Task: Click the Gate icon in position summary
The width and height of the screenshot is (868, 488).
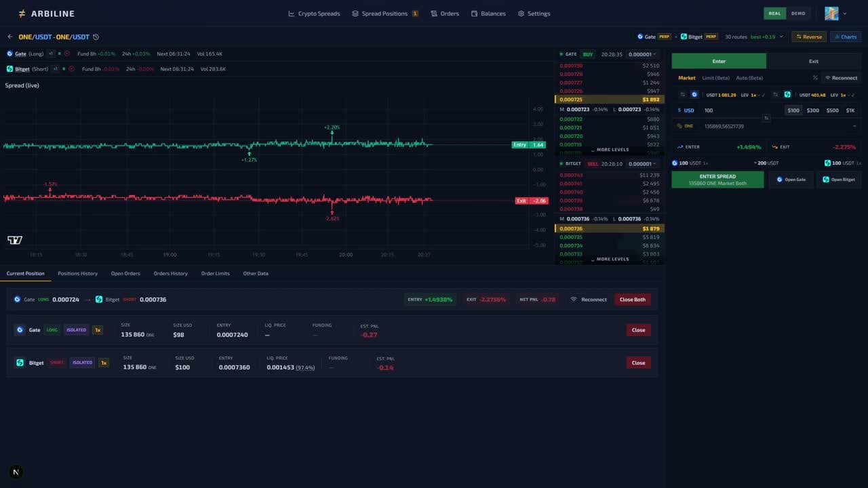Action: 18,299
